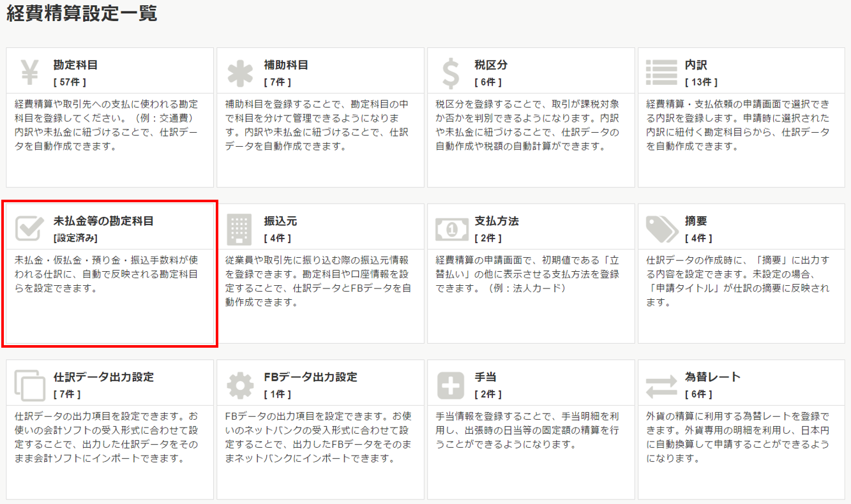Image resolution: width=851 pixels, height=504 pixels.
Task: Click the 摘要 card description text
Action: click(x=738, y=281)
